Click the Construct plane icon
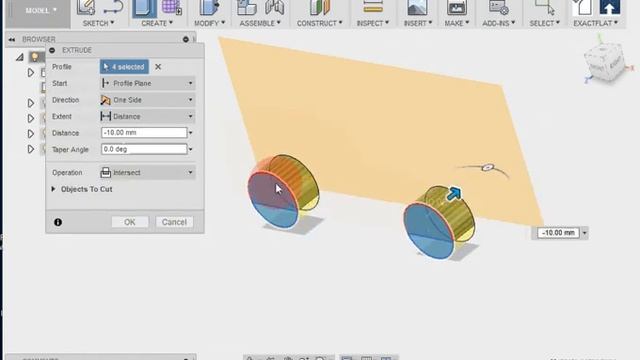The height and width of the screenshot is (360, 640). tap(319, 7)
